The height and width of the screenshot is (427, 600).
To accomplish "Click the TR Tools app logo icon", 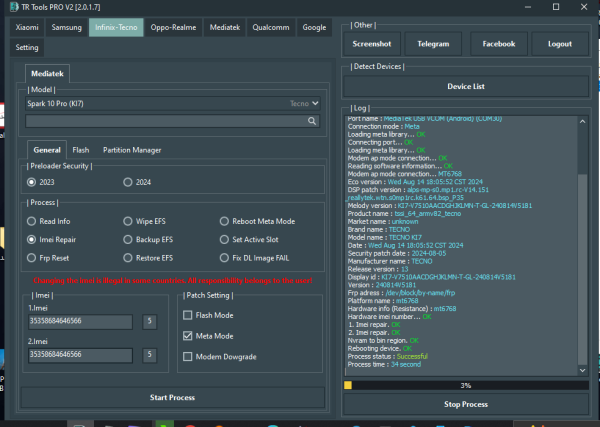I will (14, 7).
